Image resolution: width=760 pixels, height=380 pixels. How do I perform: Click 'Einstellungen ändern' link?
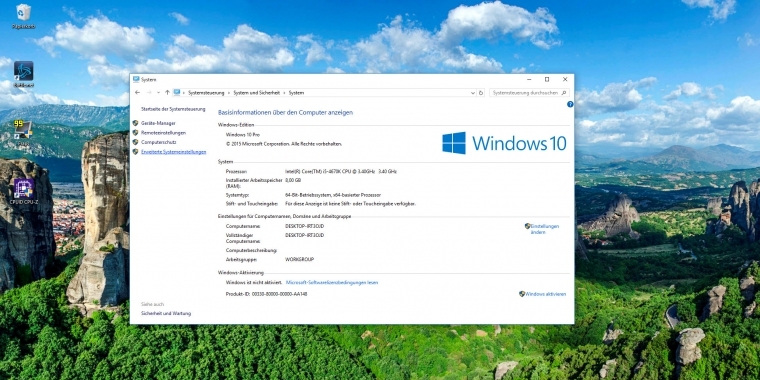pos(545,229)
